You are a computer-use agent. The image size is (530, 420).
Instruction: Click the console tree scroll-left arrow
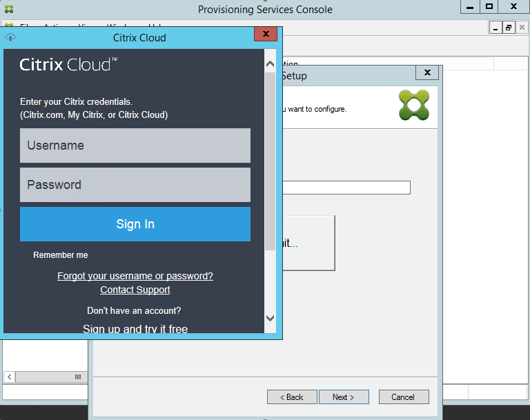10,377
